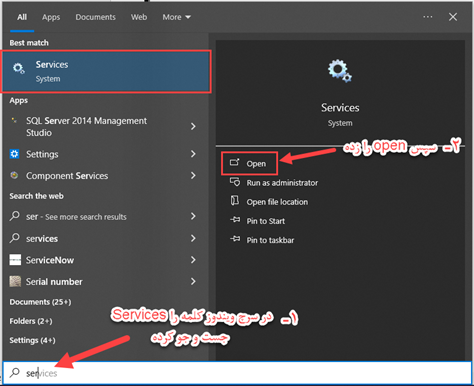Viewport: 474px width, 386px height.
Task: Pin Services to Start
Action: coord(265,221)
